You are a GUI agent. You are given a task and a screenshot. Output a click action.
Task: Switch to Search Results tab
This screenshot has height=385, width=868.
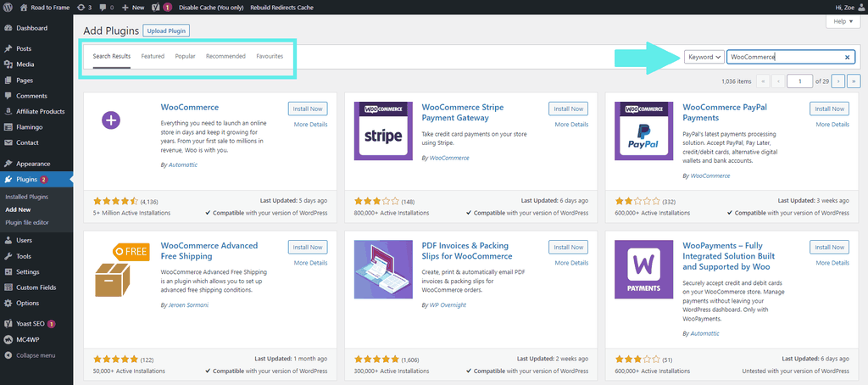[x=112, y=57]
